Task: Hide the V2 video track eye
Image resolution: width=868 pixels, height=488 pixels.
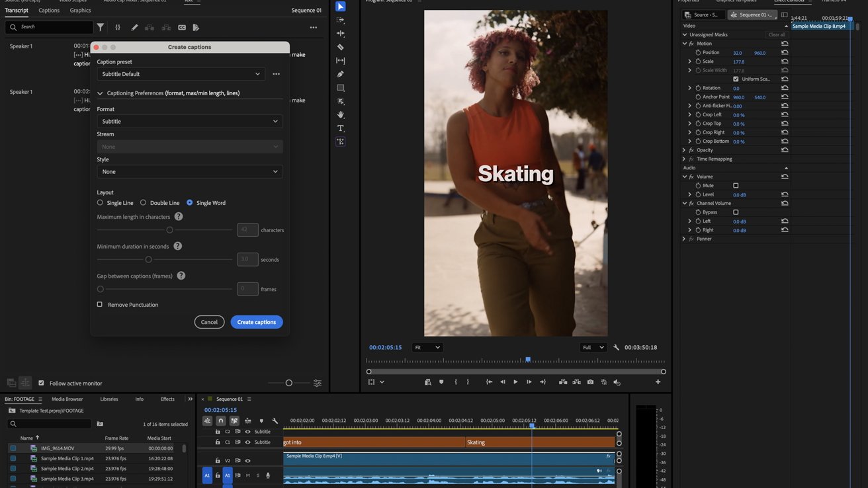Action: [x=248, y=461]
